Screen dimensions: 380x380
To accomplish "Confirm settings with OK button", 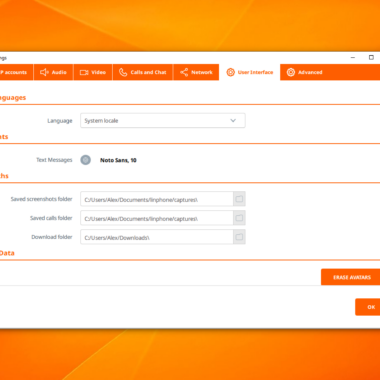I will pyautogui.click(x=367, y=307).
